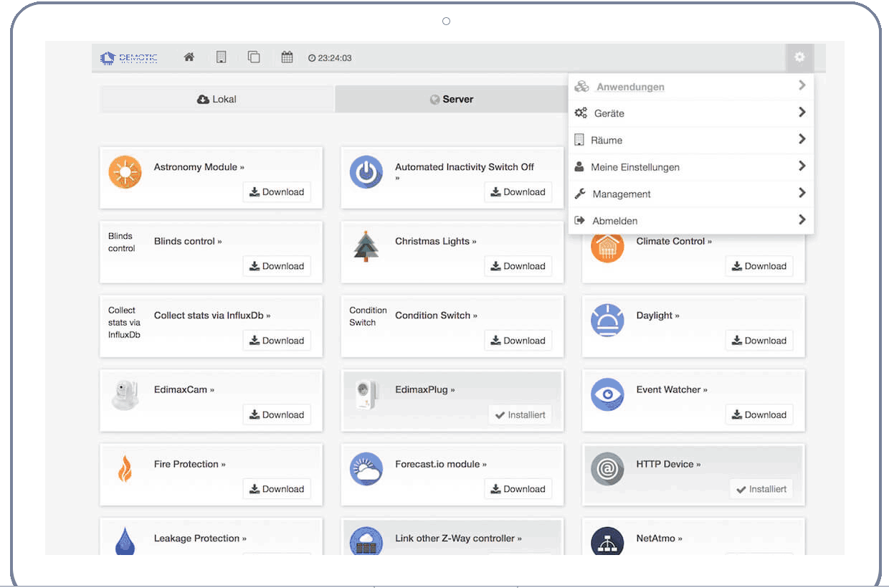Expand the Geräte chevron arrow
Screen dimensions: 889x588
coord(802,112)
